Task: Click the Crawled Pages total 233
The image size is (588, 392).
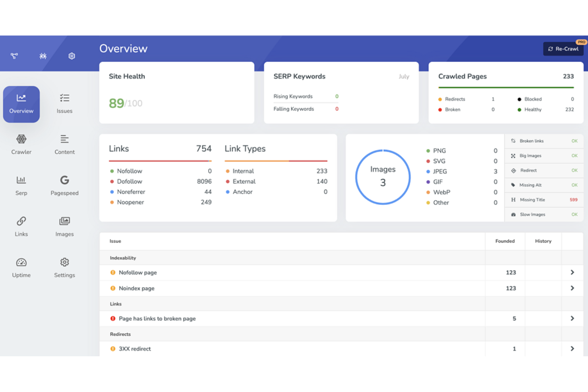Action: (568, 76)
